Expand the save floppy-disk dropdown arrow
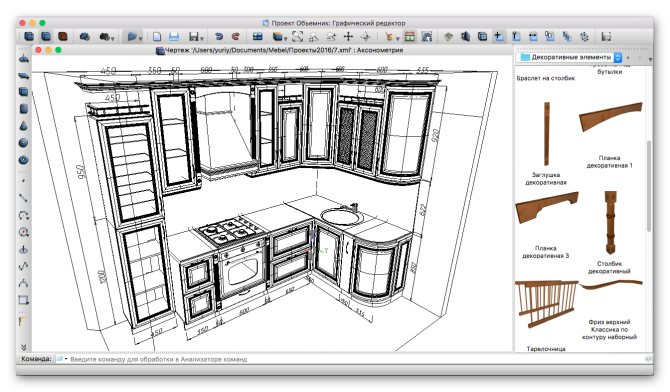Image resolution: width=670 pixels, height=392 pixels. point(202,38)
